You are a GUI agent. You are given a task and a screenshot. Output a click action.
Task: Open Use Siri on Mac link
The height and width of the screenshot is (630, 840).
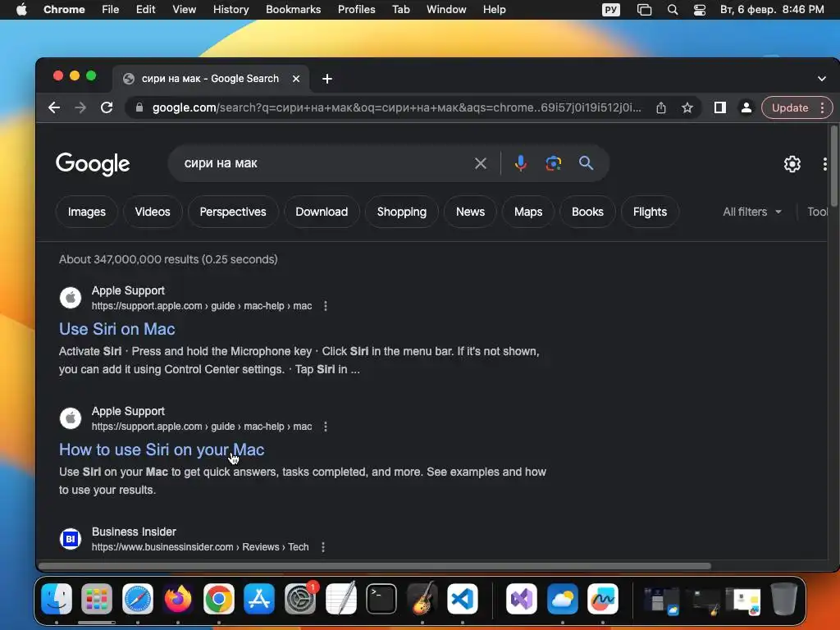pos(116,329)
